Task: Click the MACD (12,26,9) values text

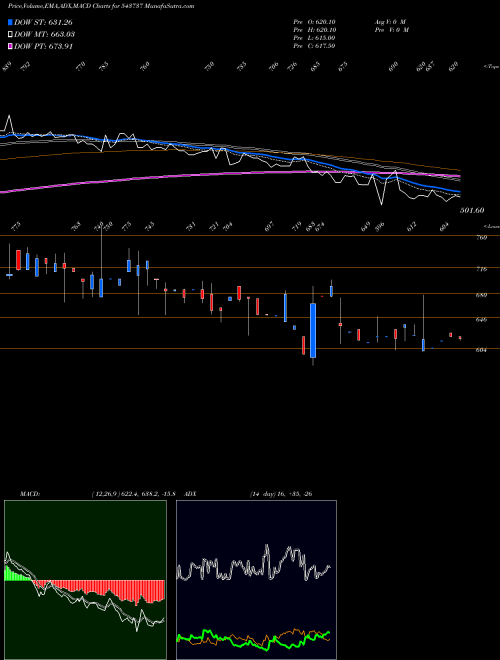Action: click(136, 494)
